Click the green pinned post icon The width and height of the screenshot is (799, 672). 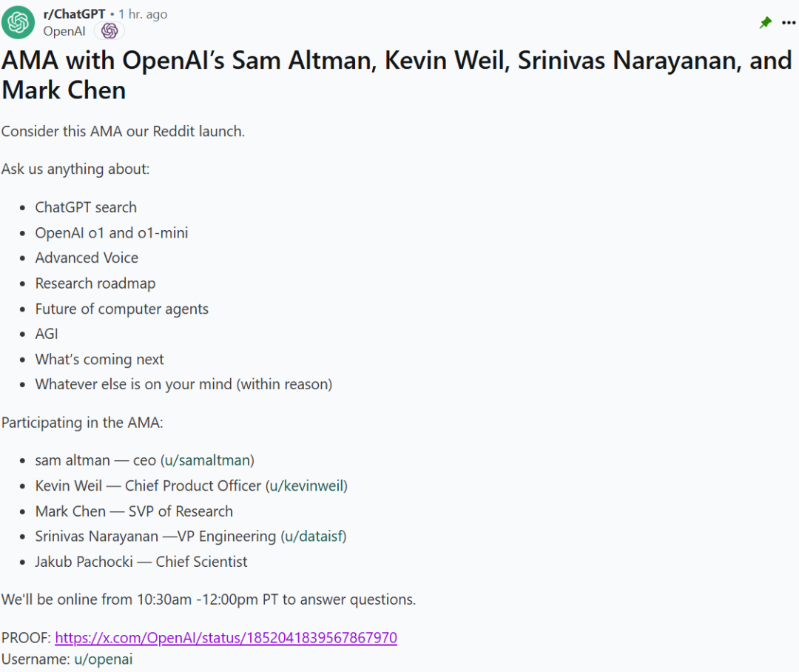pos(766,22)
